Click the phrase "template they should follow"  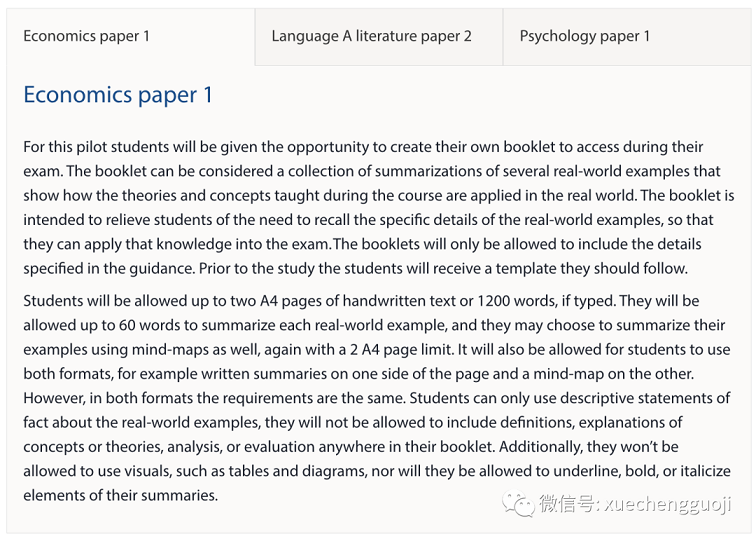[x=591, y=269]
